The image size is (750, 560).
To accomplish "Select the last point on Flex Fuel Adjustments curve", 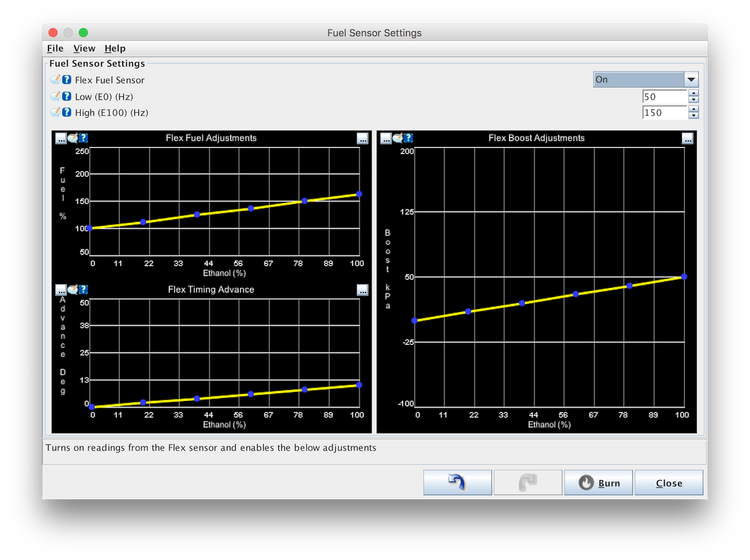I will click(359, 194).
